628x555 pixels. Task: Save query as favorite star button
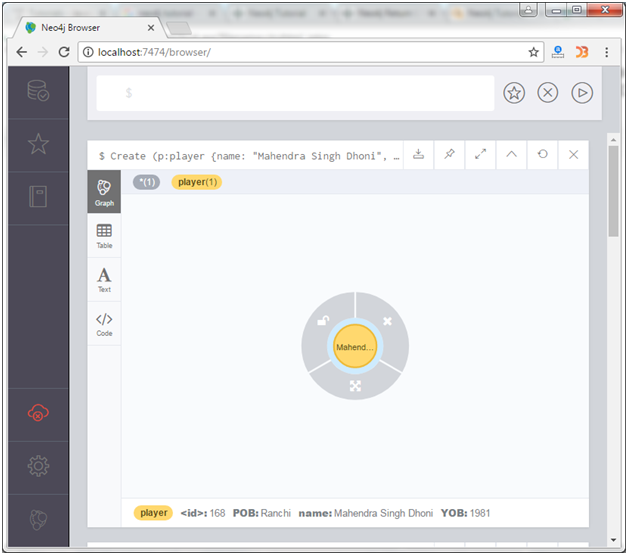pyautogui.click(x=514, y=93)
